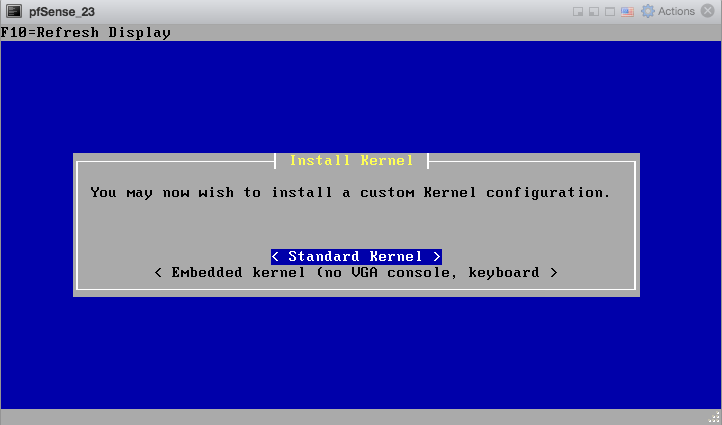This screenshot has width=722, height=425.
Task: Click the third full-window view icon
Action: [610, 11]
